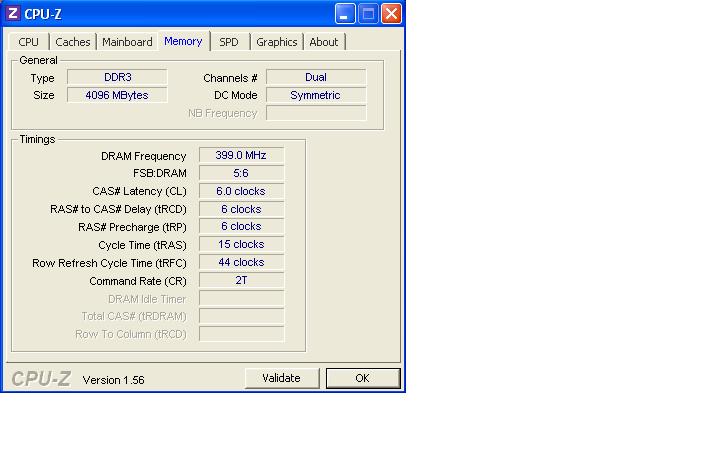Select the 4096 MBytes size value
The height and width of the screenshot is (450, 720).
click(117, 95)
